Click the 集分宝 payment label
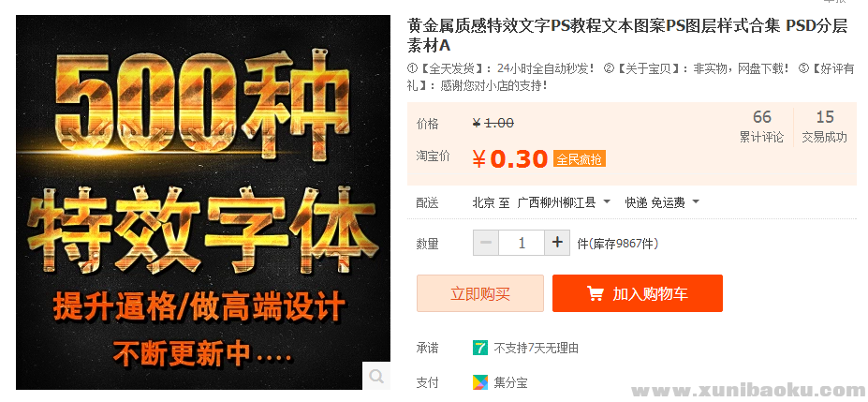This screenshot has width=868, height=402. click(510, 382)
